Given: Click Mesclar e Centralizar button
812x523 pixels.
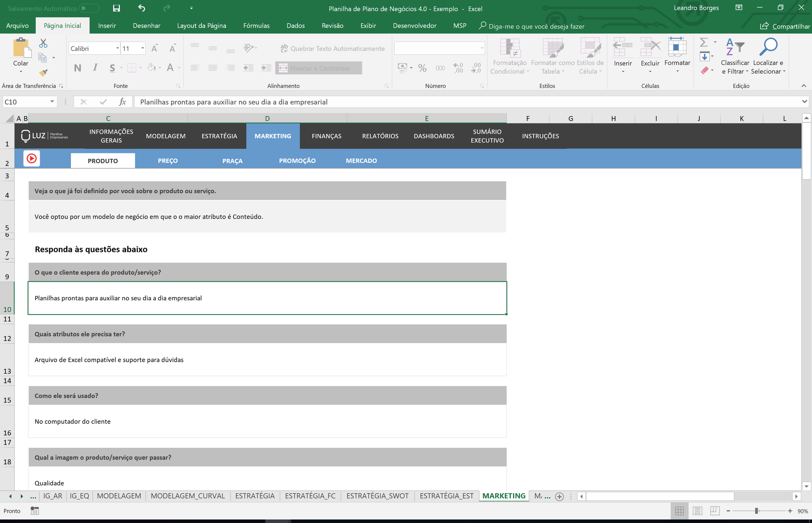Looking at the screenshot, I should (319, 68).
